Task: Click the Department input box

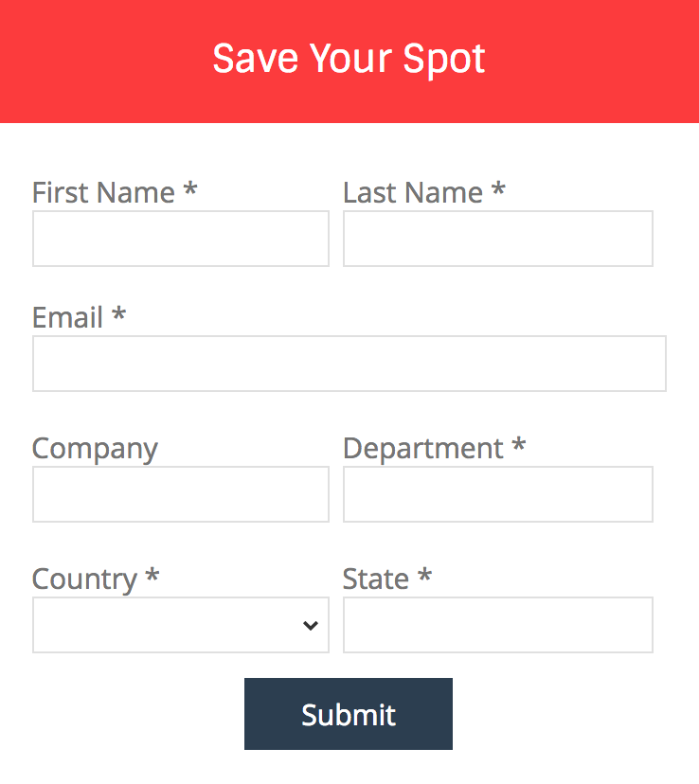Action: click(497, 494)
